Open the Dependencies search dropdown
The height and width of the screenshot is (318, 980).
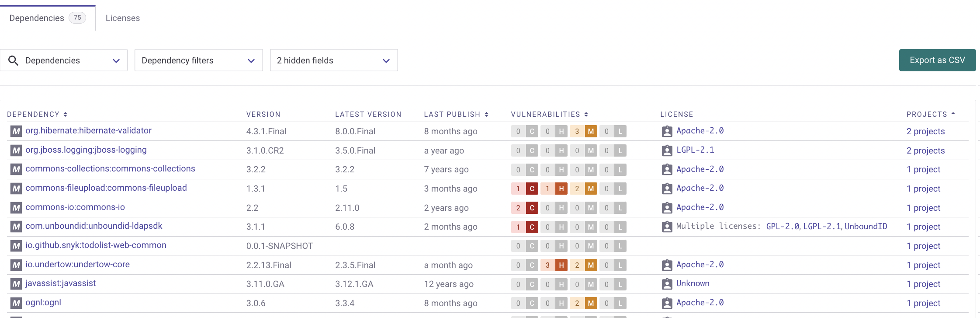point(116,60)
